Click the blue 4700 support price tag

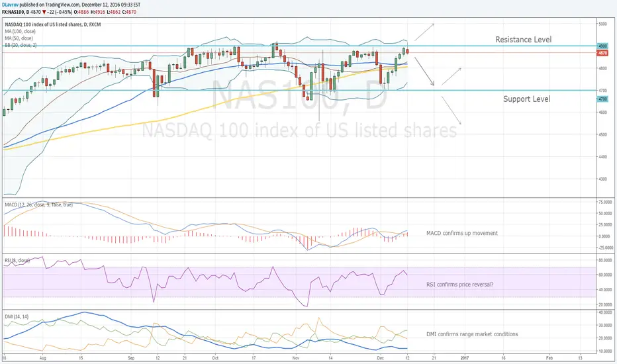602,99
